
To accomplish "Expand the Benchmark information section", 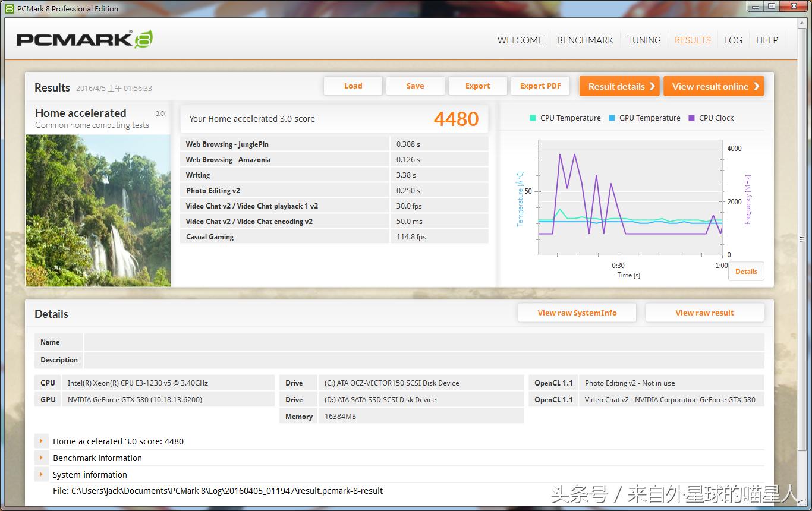I will click(x=41, y=458).
